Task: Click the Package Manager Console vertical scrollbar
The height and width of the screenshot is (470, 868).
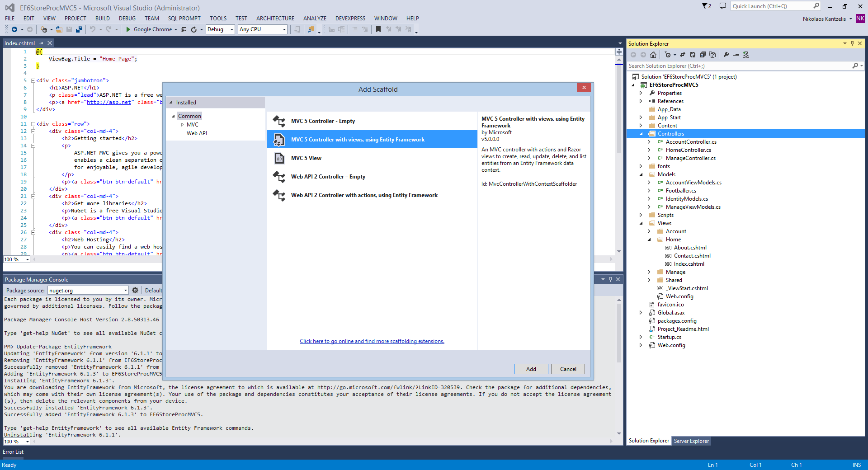Action: [x=619, y=366]
